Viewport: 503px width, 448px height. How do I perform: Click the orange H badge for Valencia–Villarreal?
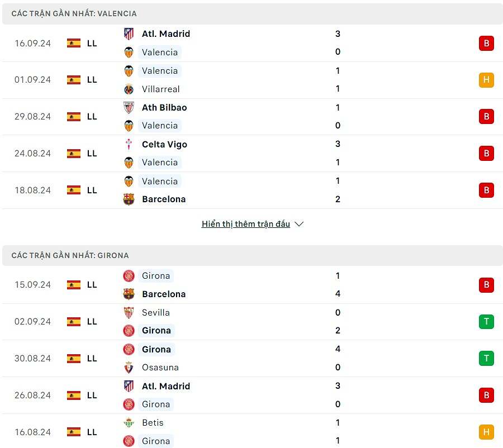[486, 80]
